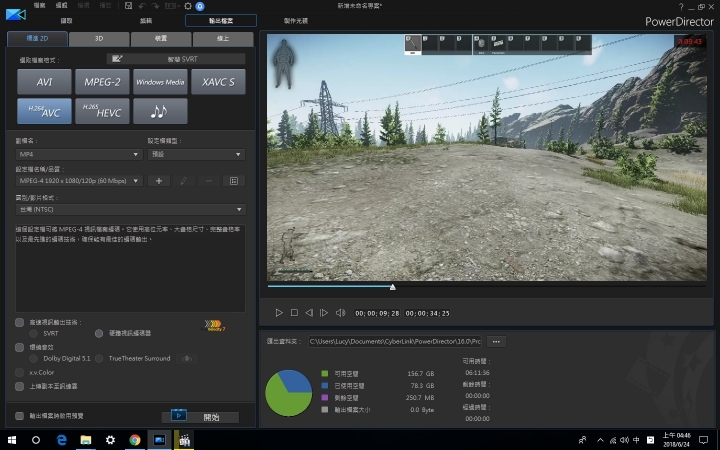Screen dimensions: 720x450
Task: Open Google Chrome from the taskbar
Action: [x=135, y=440]
